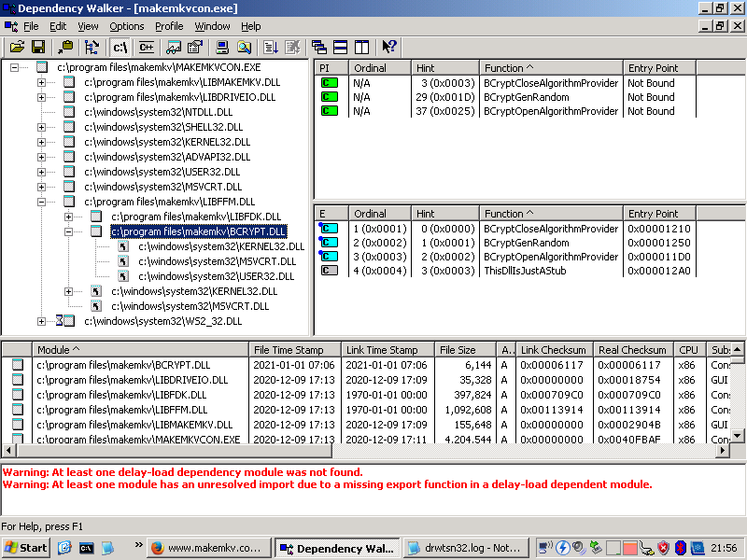Viewport: 747px width, 560px height.
Task: Click Configure Module Search Order icon
Action: 244,48
